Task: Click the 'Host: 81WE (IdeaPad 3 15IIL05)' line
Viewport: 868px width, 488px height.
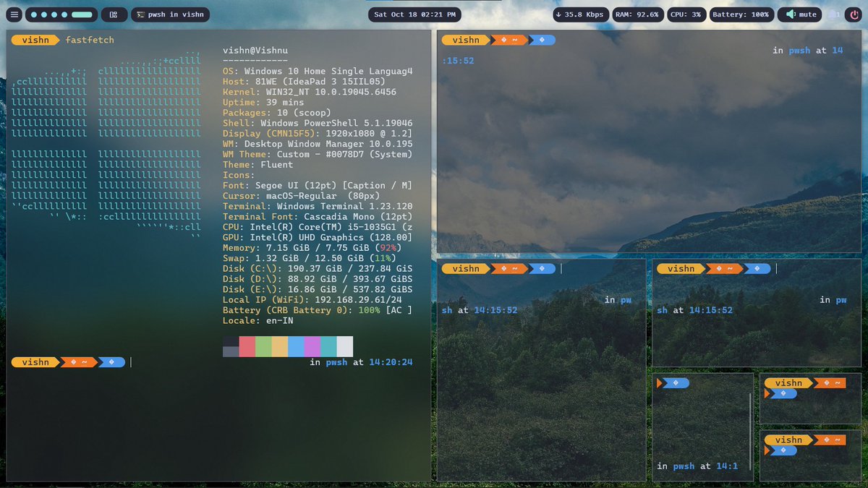Action: tap(304, 82)
